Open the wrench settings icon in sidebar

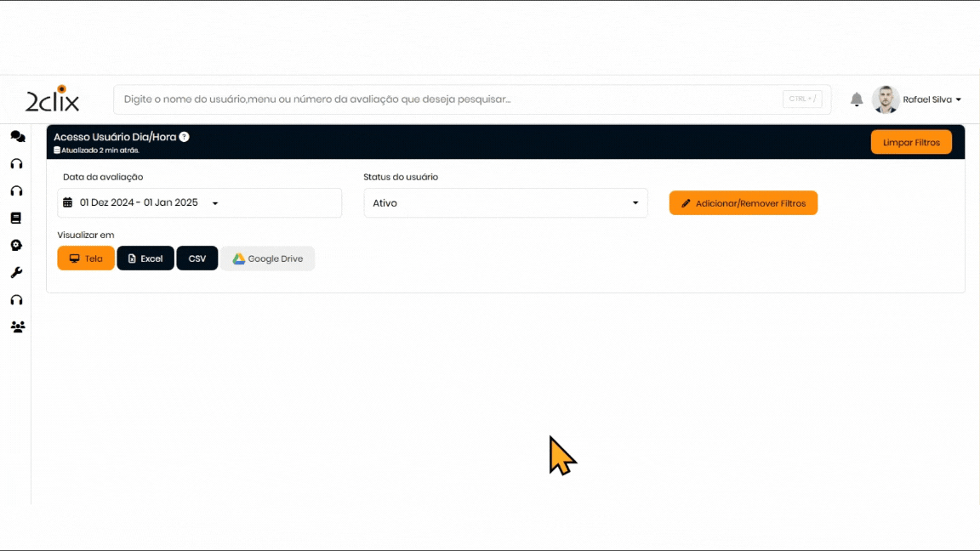click(x=16, y=272)
